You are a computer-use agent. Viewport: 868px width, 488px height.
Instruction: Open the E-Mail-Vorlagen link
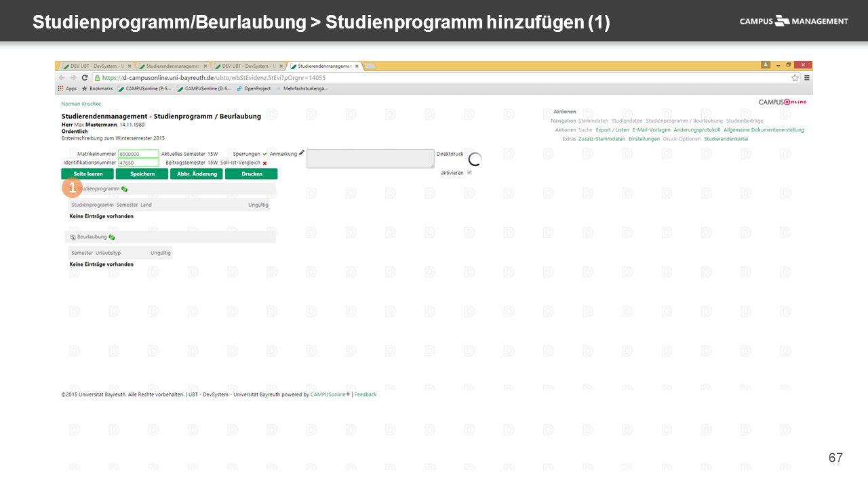(652, 129)
